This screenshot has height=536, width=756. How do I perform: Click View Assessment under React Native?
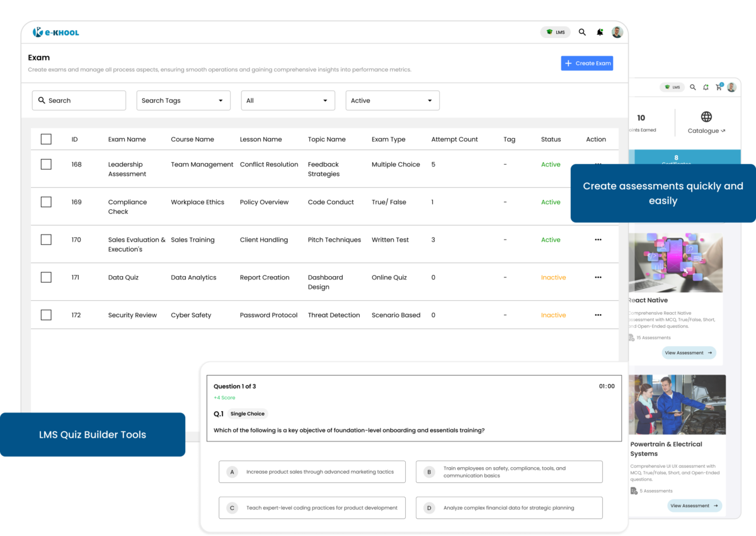tap(689, 353)
